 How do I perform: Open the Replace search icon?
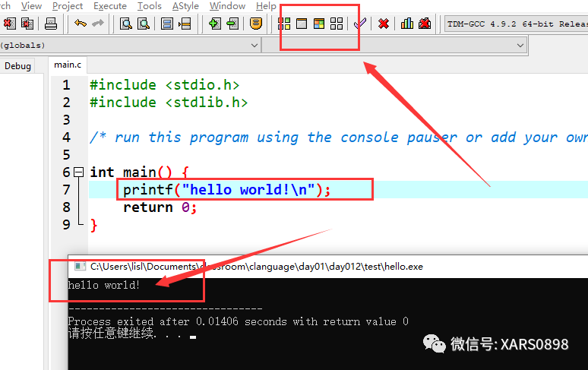pyautogui.click(x=144, y=24)
